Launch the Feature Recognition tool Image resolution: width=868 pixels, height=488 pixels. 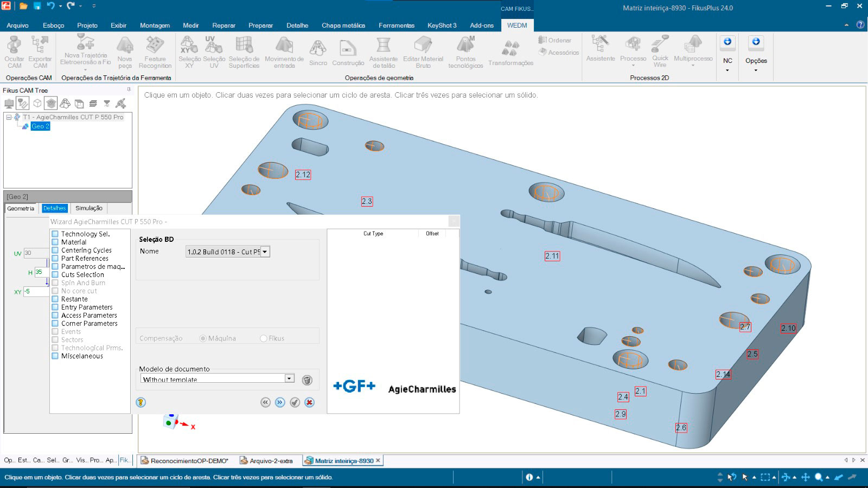point(155,52)
